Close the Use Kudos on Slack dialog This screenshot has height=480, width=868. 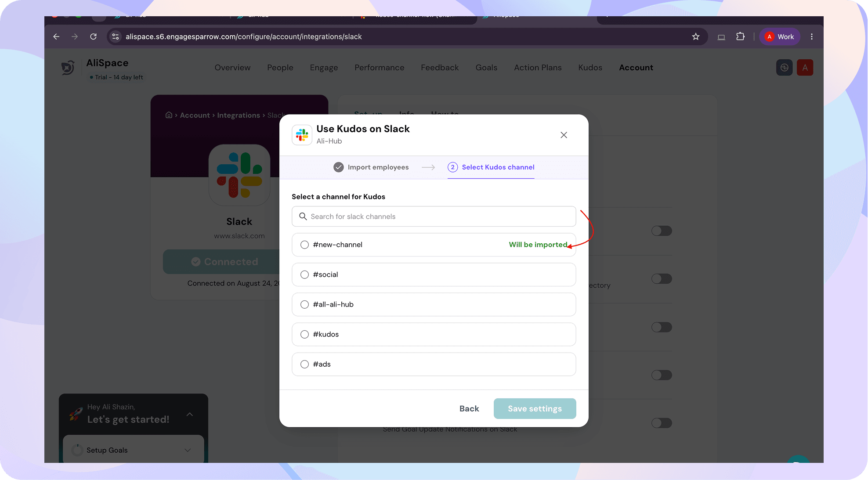click(x=564, y=135)
